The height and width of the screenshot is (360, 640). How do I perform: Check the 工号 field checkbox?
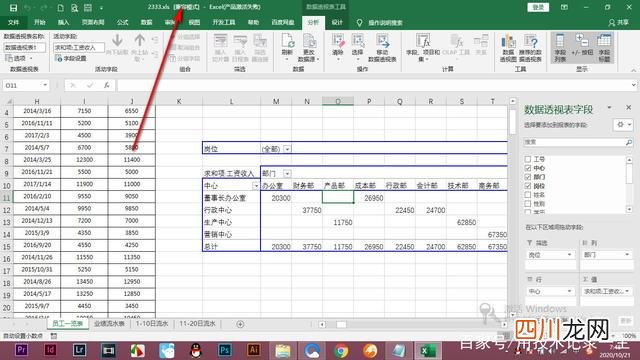coord(528,159)
